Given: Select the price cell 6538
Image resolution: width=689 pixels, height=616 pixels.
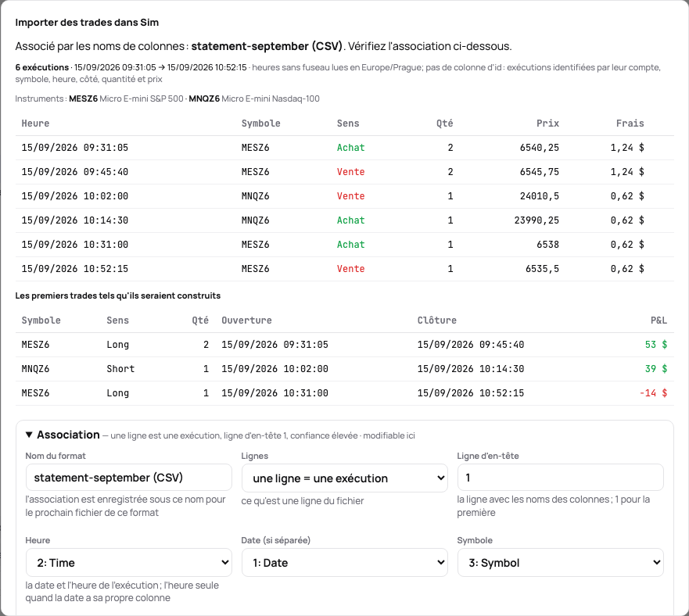Looking at the screenshot, I should [547, 245].
